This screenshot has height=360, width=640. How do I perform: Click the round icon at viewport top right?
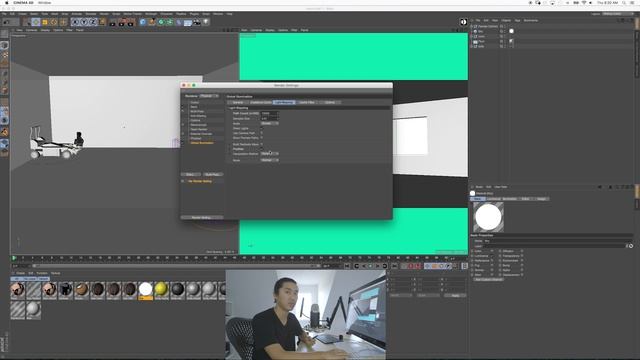click(463, 22)
